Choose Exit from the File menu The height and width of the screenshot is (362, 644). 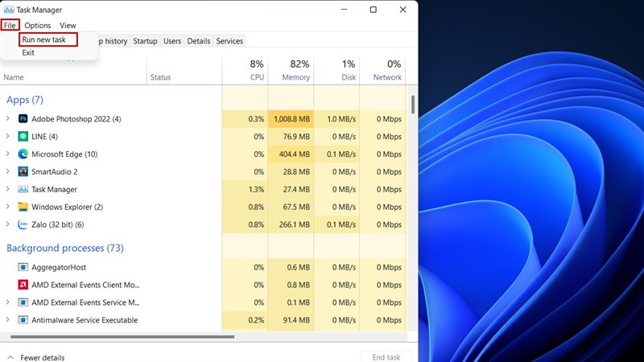(x=28, y=52)
